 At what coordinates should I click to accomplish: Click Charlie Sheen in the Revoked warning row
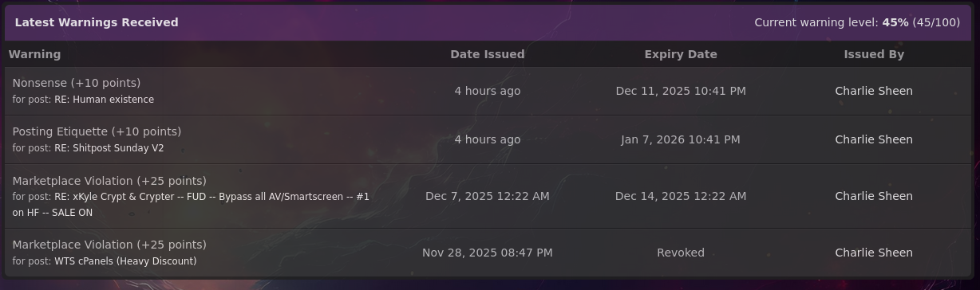tap(874, 253)
